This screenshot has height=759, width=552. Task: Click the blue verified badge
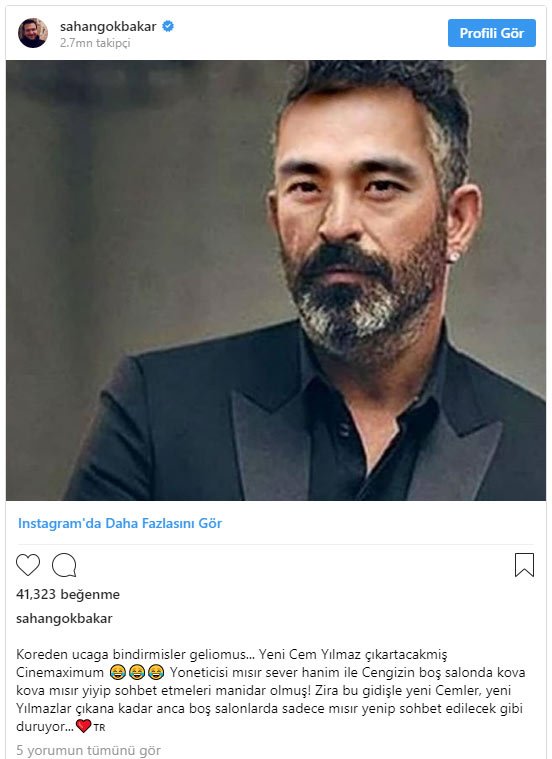tap(168, 26)
